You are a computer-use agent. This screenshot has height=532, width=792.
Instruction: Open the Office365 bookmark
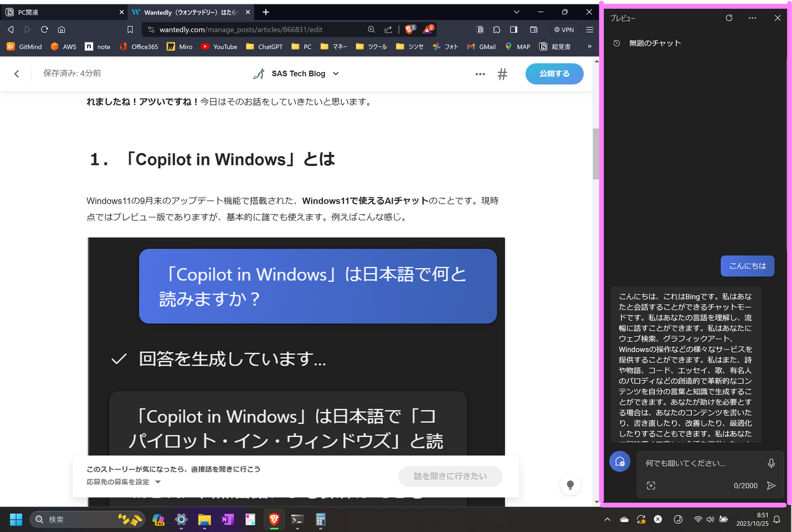139,47
